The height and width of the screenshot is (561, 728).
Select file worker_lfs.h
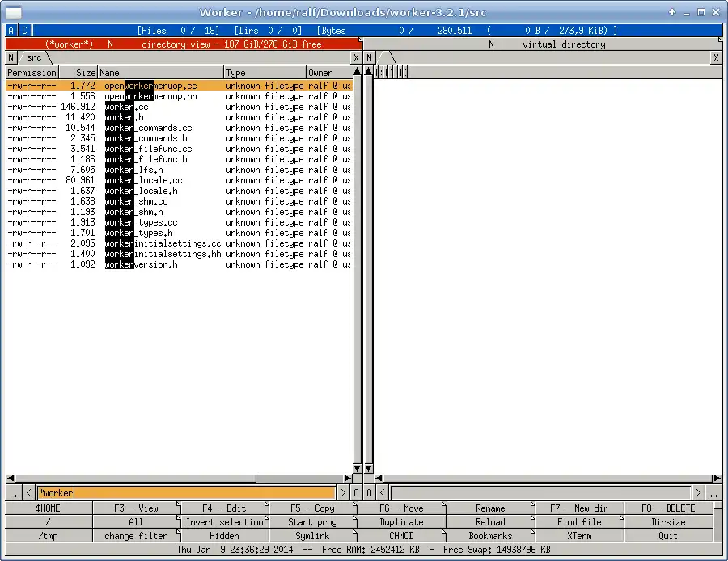(180, 170)
